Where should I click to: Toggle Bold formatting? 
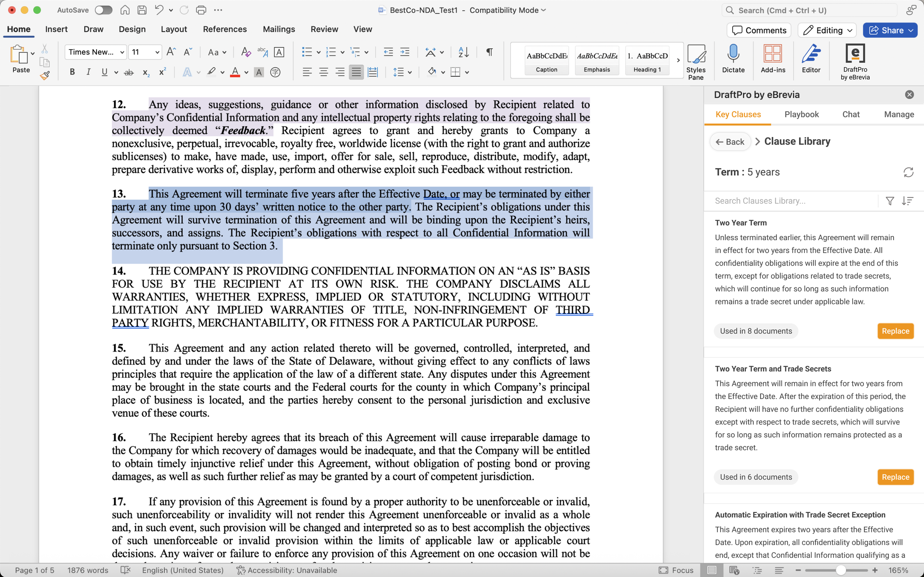(x=72, y=72)
